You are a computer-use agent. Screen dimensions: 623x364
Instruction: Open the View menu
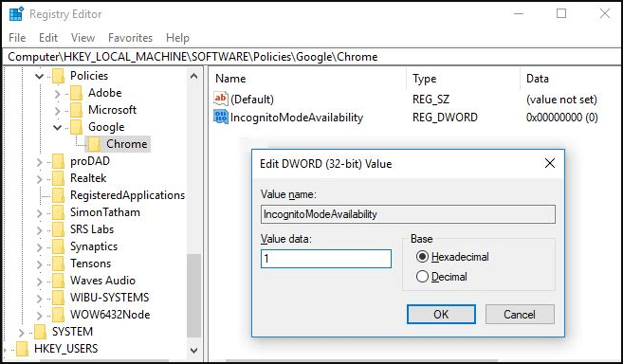82,38
